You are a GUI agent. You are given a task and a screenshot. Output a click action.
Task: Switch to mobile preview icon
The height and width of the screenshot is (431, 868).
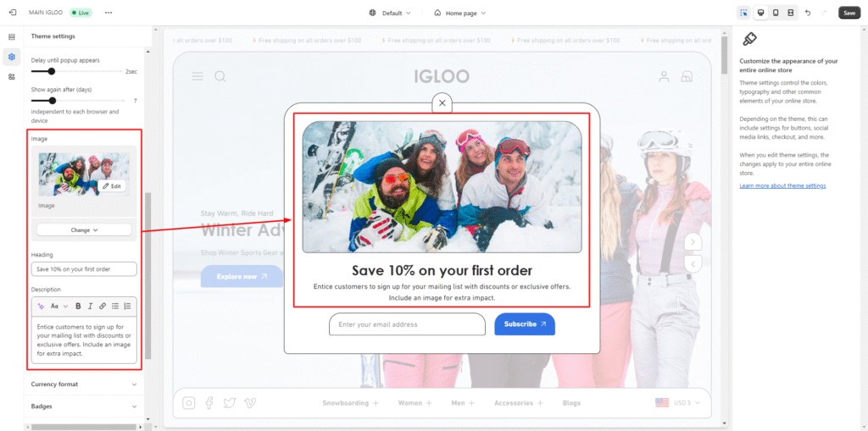(775, 13)
